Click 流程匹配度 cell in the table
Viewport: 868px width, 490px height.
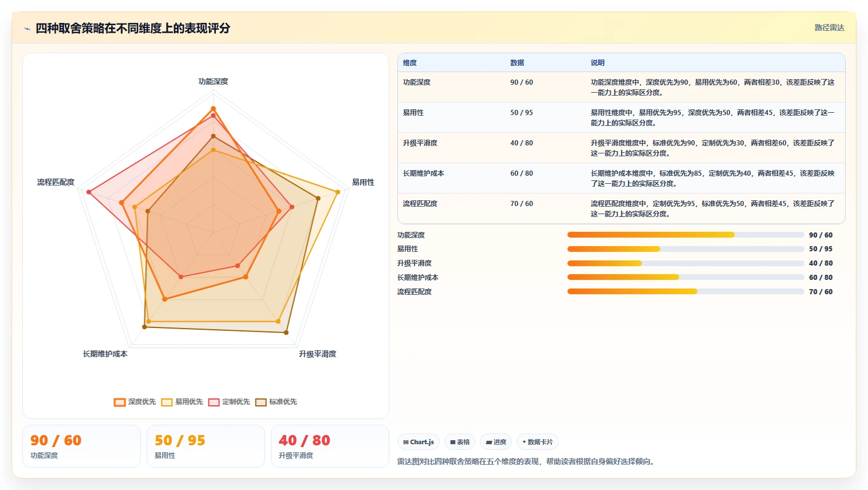pyautogui.click(x=420, y=204)
